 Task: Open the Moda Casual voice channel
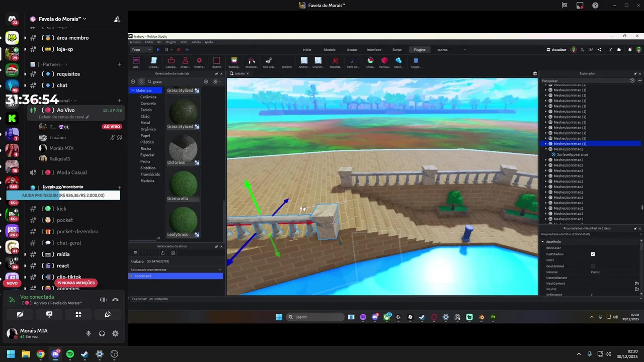point(71,172)
